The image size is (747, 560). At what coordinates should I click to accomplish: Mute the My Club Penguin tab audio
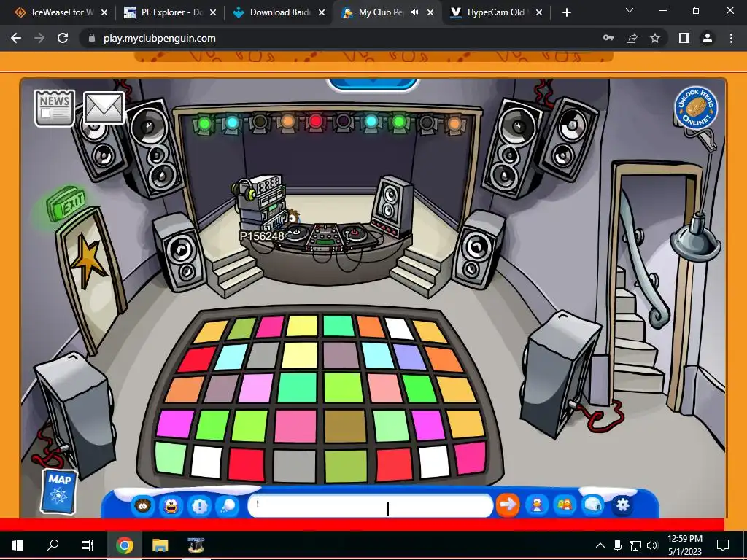415,12
